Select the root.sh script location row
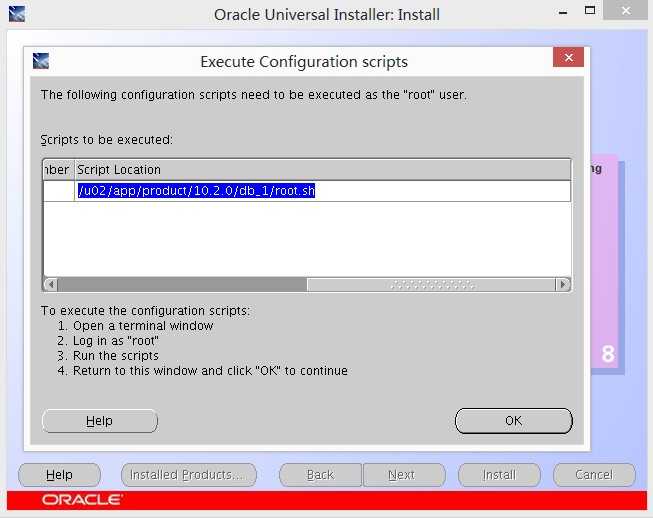The height and width of the screenshot is (518, 653). point(307,191)
